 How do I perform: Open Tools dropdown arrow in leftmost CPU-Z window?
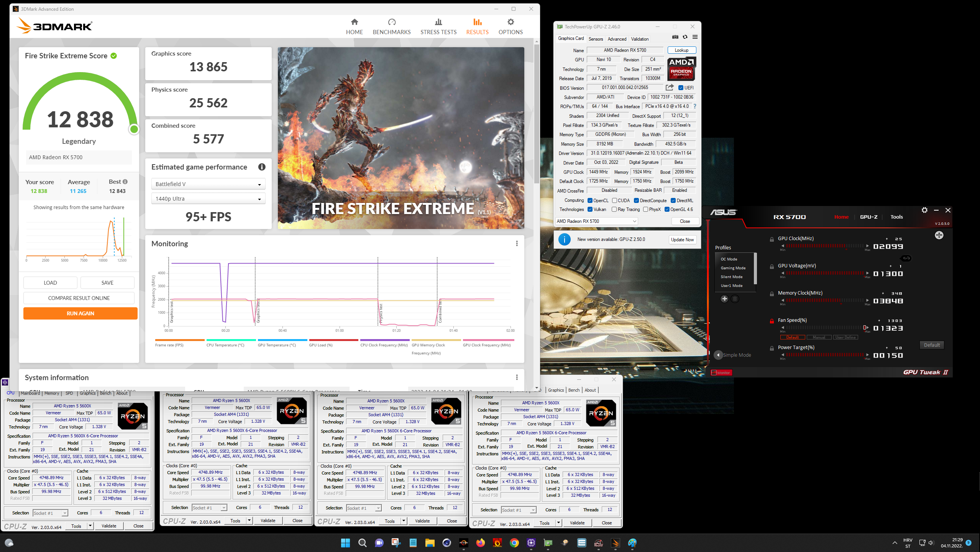click(x=90, y=526)
